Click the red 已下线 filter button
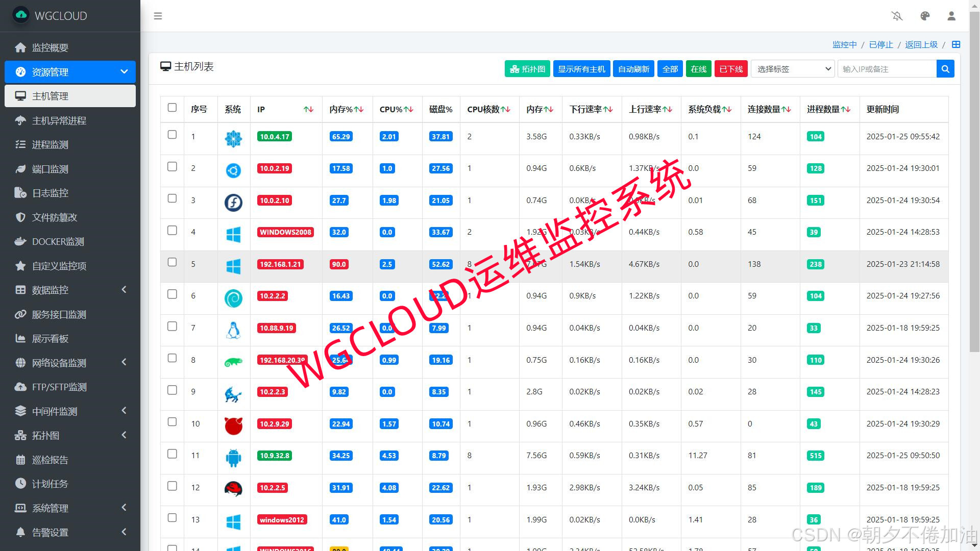 pyautogui.click(x=731, y=69)
